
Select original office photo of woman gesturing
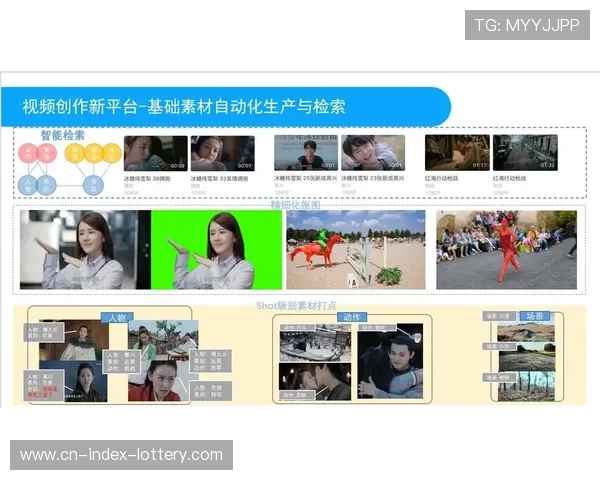(85, 250)
